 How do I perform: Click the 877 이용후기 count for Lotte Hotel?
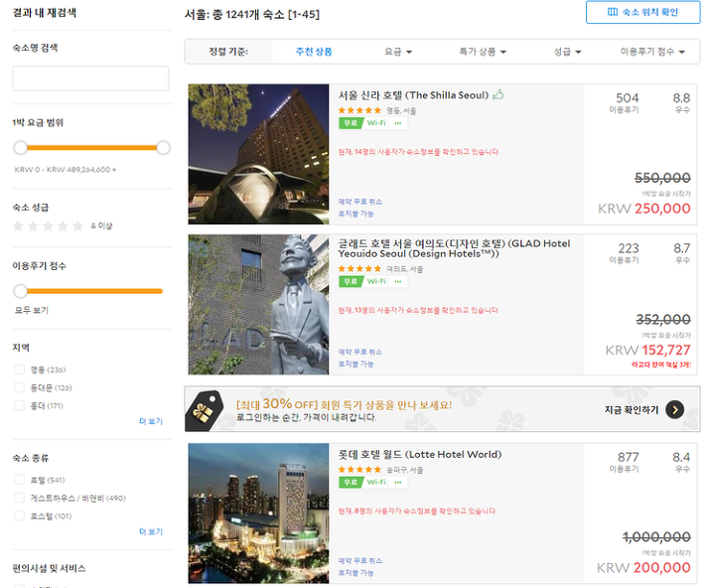tap(626, 462)
